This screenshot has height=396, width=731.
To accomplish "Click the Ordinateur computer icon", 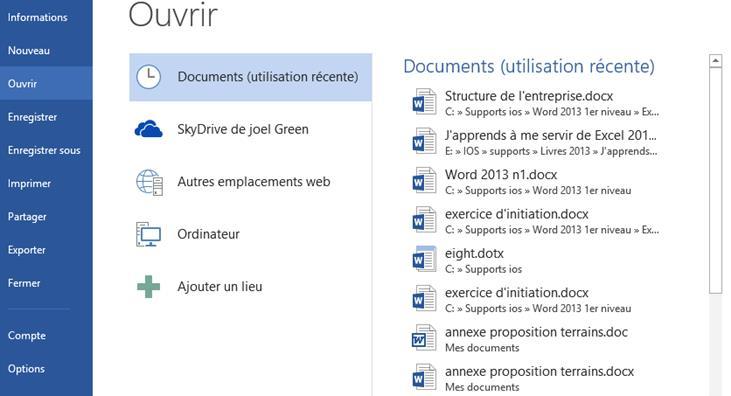I will pyautogui.click(x=148, y=234).
